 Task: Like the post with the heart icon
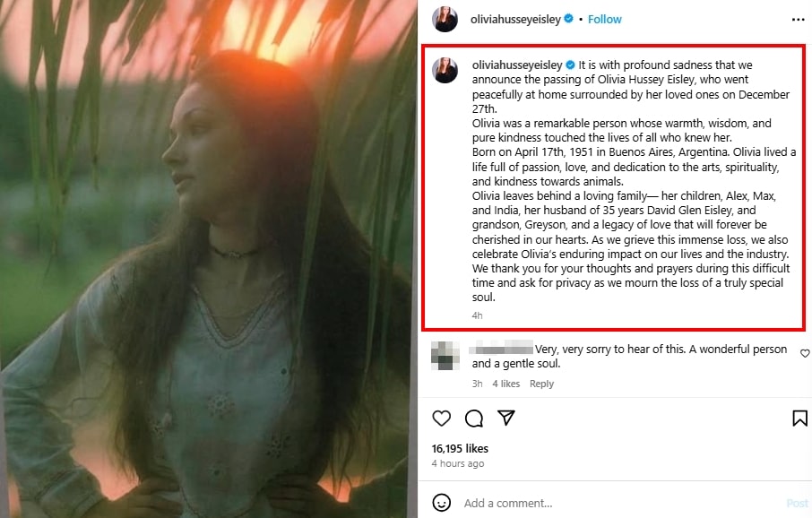click(442, 418)
